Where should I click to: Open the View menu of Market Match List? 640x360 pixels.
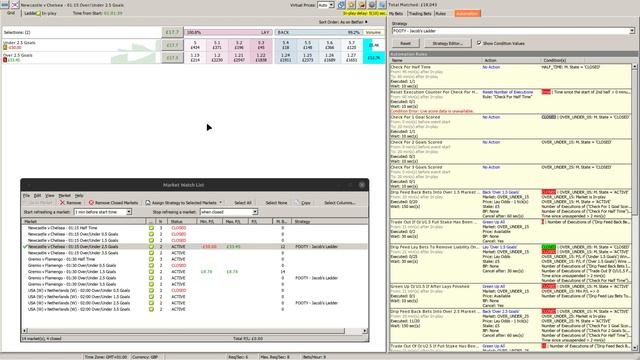point(49,196)
